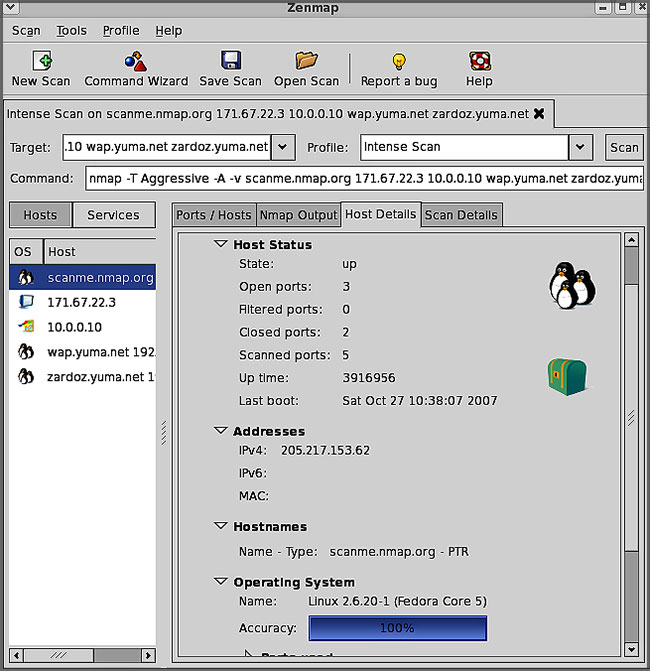Click the scroll down arrow in Host Details
The width and height of the screenshot is (650, 671).
click(x=631, y=649)
